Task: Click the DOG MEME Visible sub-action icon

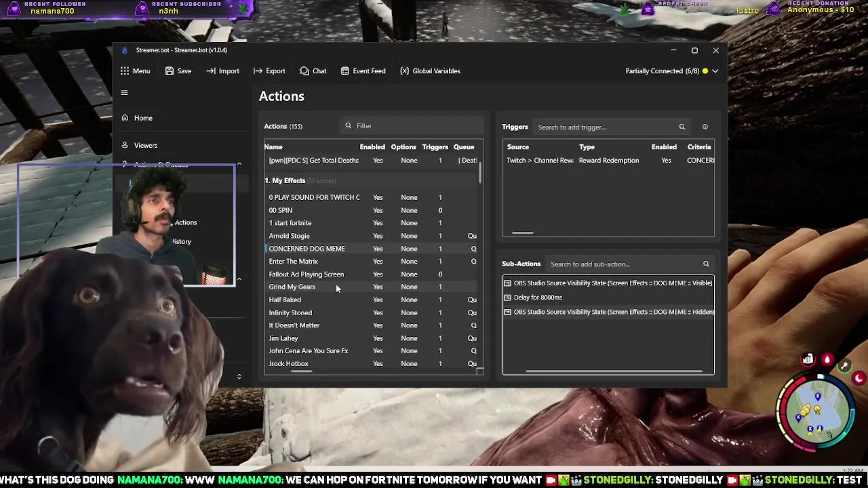Action: (507, 283)
